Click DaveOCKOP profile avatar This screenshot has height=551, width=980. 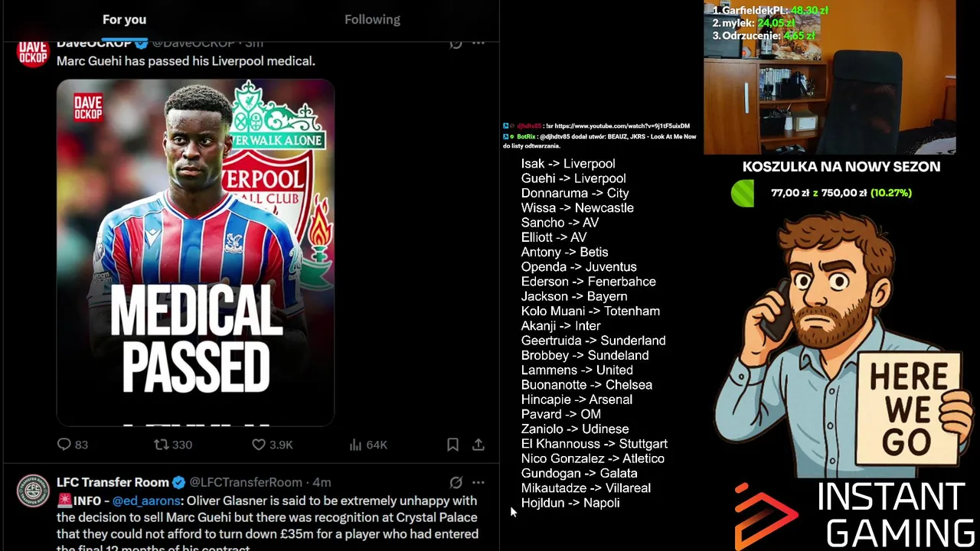(x=33, y=53)
